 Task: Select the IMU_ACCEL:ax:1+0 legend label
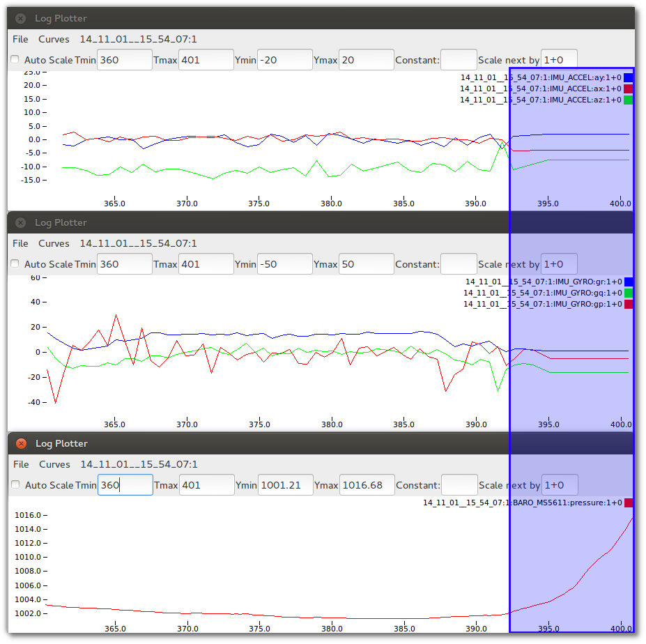541,89
